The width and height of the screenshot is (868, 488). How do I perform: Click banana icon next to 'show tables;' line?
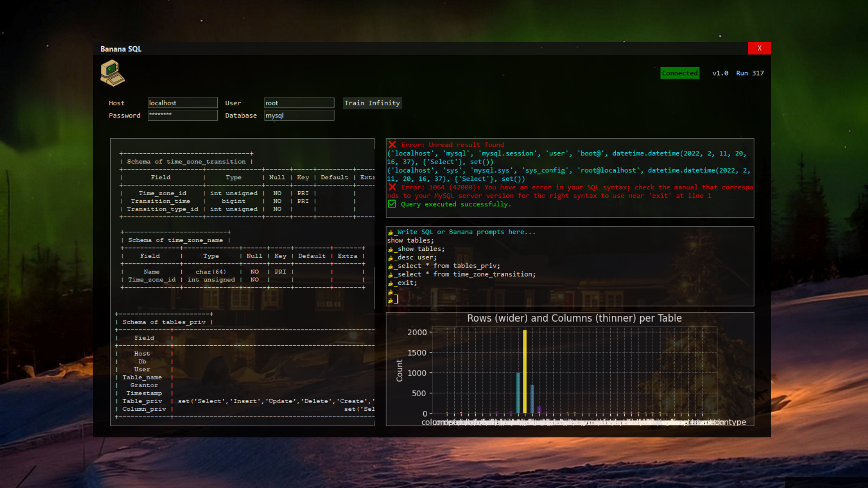[391, 249]
